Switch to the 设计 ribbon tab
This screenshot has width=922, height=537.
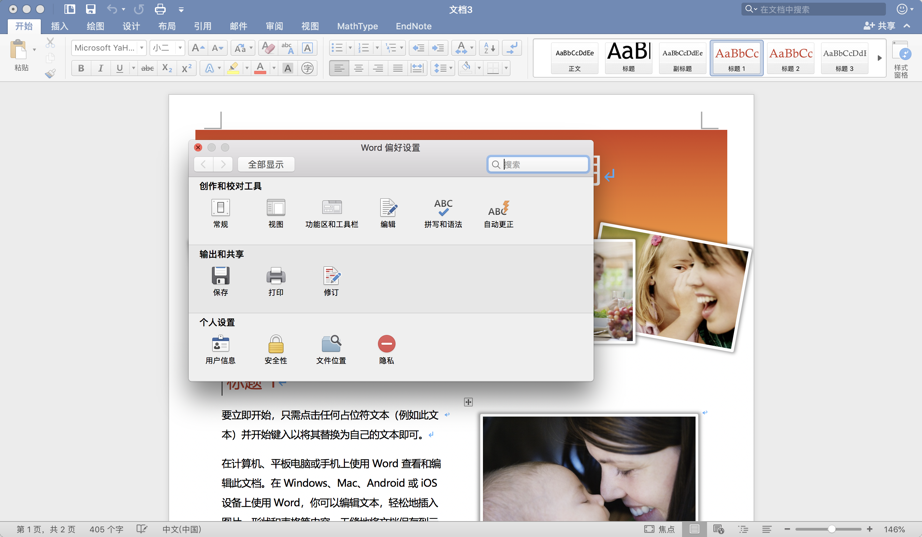131,26
